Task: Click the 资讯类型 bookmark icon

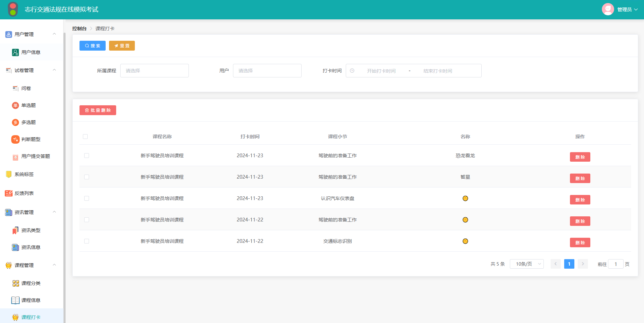Action: pos(15,230)
